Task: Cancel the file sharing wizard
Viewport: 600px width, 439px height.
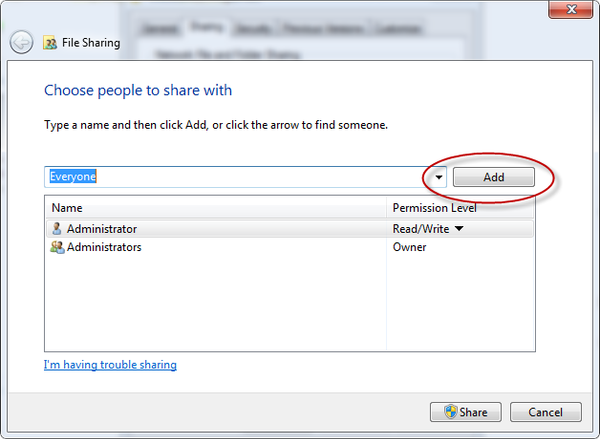Action: point(545,412)
